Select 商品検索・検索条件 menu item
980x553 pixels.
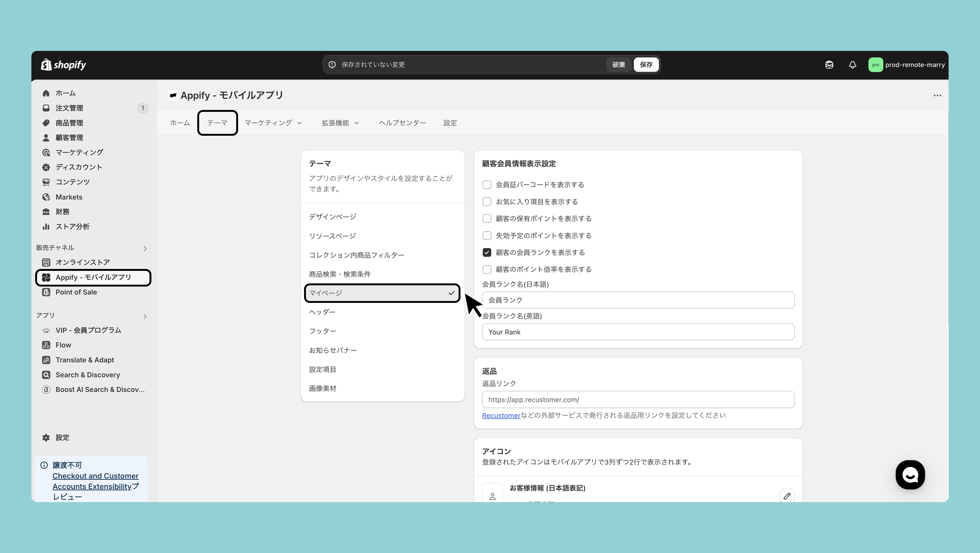click(382, 274)
